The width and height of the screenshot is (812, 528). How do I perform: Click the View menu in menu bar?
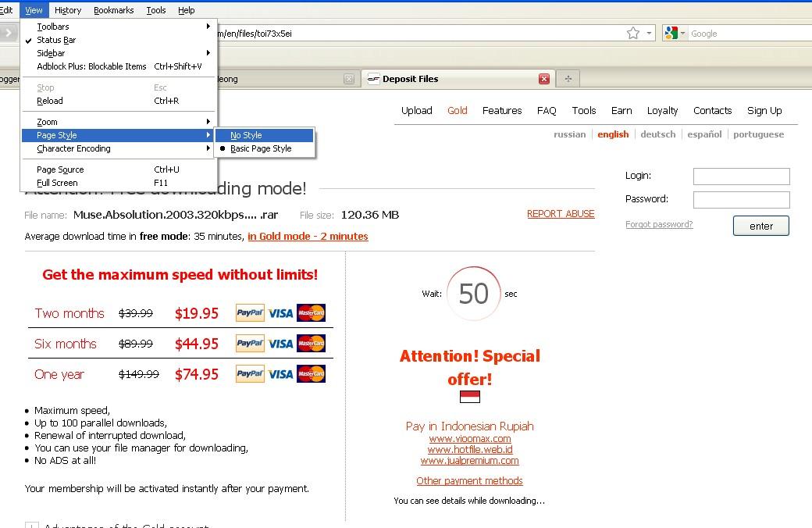coord(34,10)
